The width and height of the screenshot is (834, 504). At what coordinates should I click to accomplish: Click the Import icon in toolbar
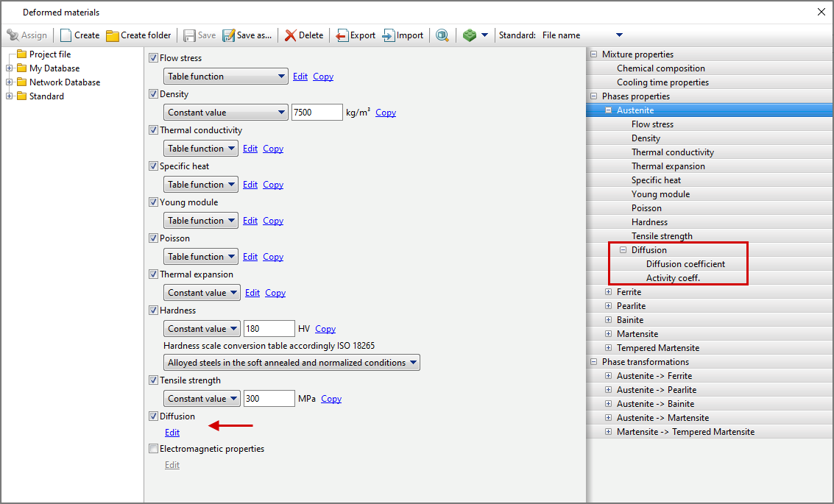(x=389, y=35)
